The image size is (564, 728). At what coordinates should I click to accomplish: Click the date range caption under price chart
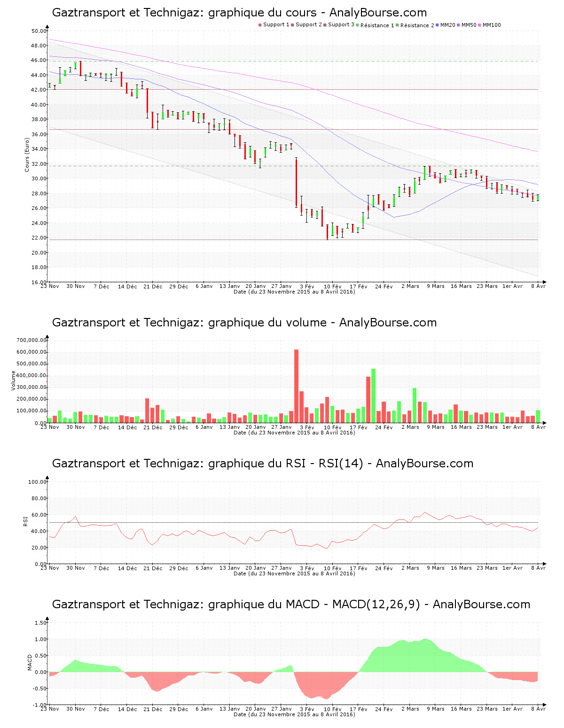(294, 292)
